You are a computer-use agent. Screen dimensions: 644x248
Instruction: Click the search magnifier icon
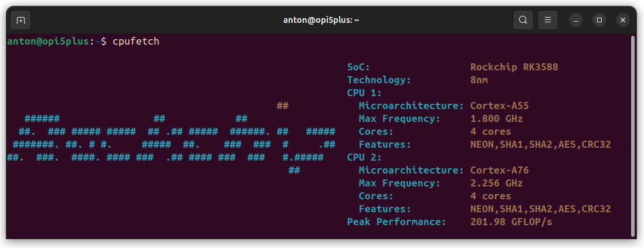(522, 20)
